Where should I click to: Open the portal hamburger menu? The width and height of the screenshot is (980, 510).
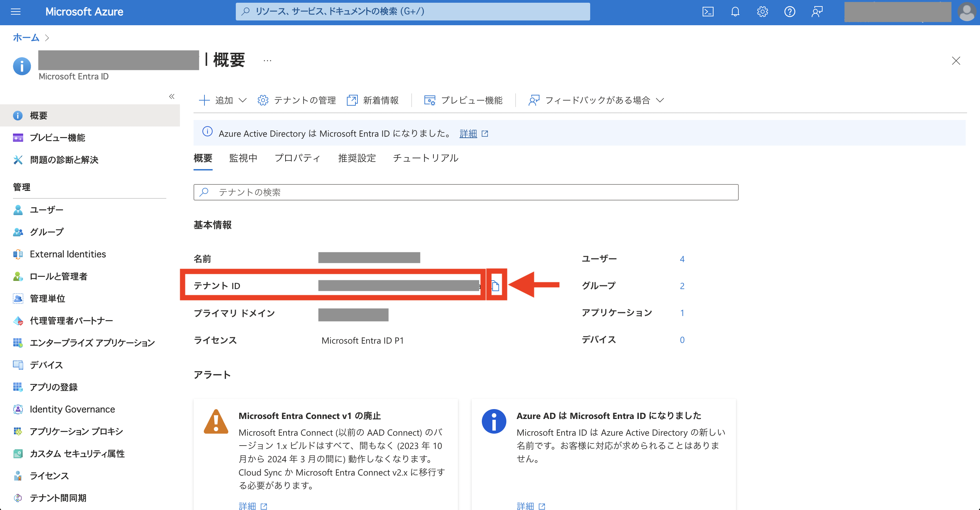(16, 12)
